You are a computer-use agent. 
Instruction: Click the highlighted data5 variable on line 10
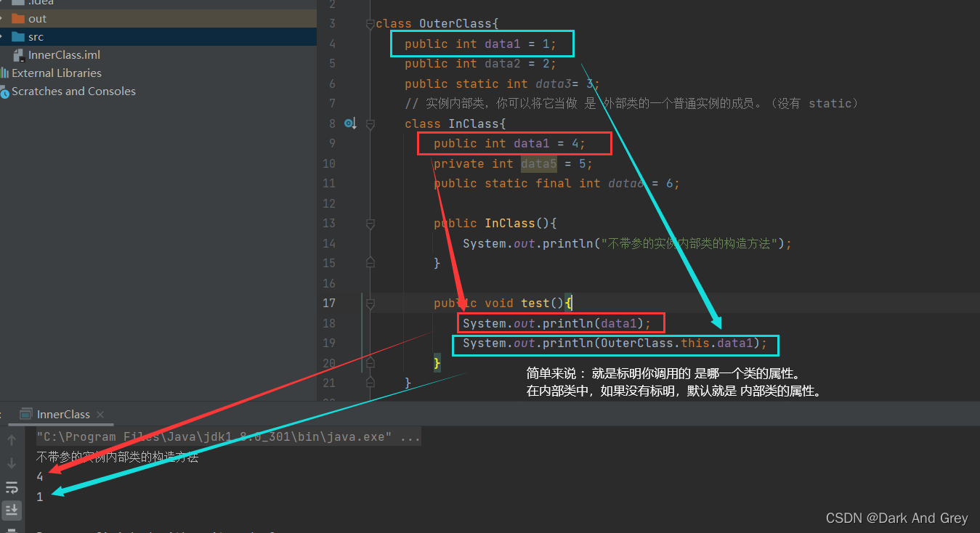539,164
